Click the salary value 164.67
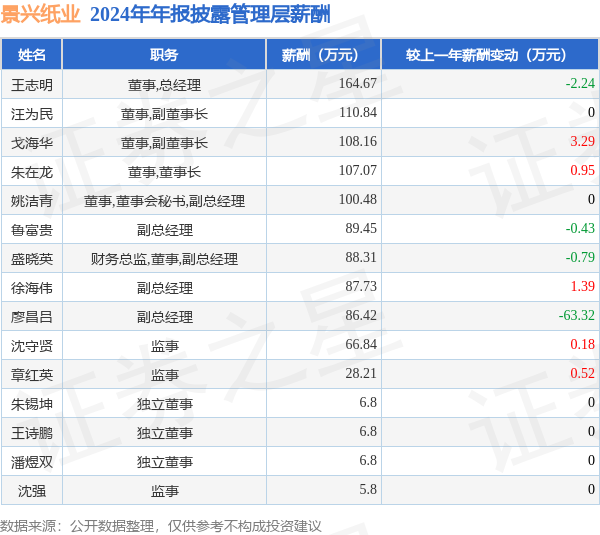Screen dimensions: 600x535 358,83
